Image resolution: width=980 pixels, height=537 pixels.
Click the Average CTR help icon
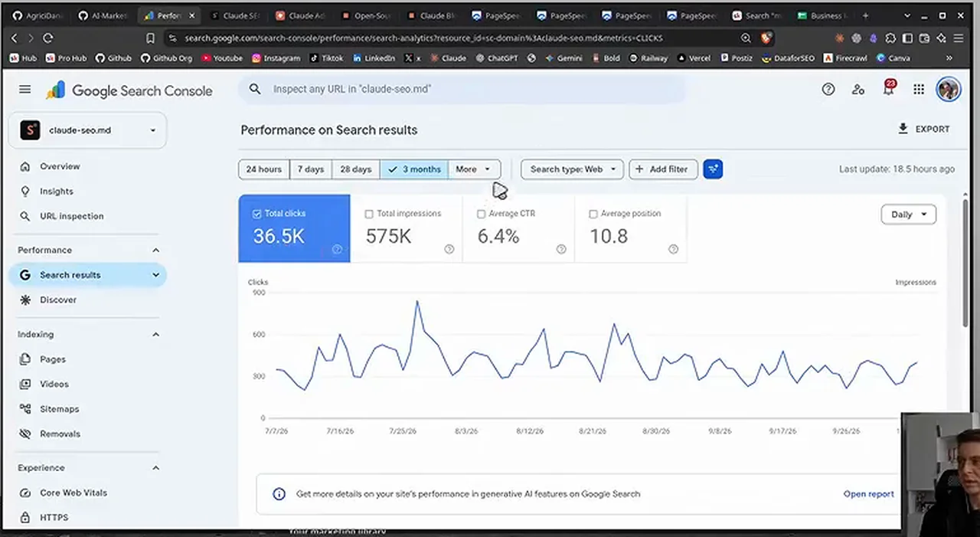561,249
